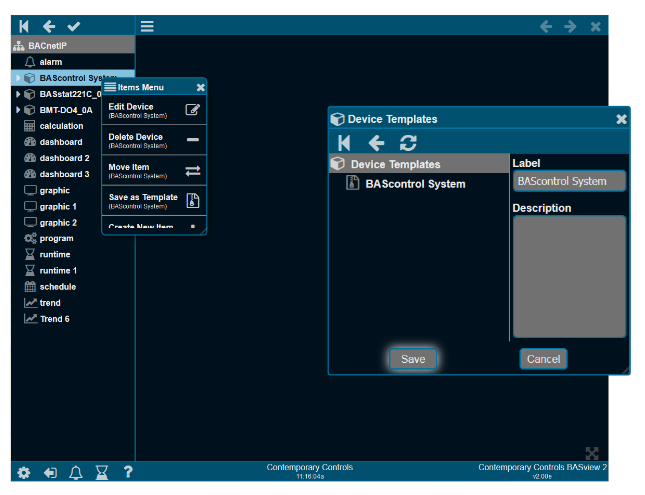Screen dimensions: 645x495
Task: Open alarm bell icon in bottom bar
Action: [x=76, y=473]
